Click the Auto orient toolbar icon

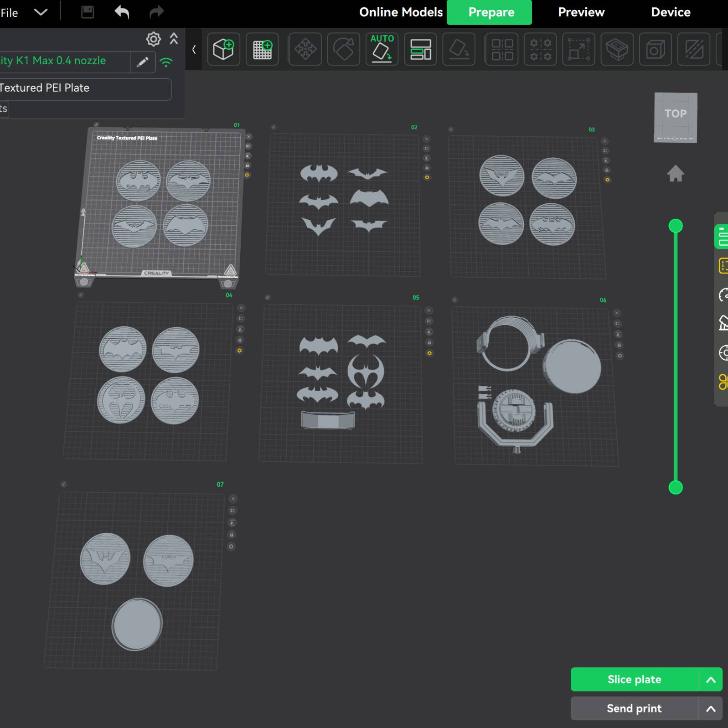[382, 49]
